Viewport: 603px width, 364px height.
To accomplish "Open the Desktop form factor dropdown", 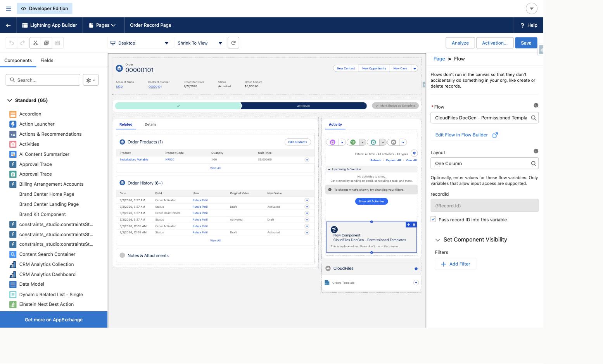I will click(140, 43).
